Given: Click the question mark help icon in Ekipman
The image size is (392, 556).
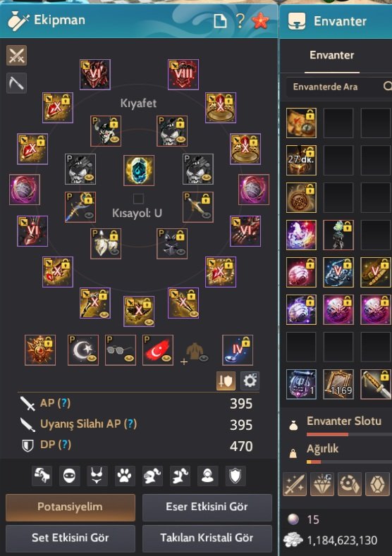Looking at the screenshot, I should (240, 20).
